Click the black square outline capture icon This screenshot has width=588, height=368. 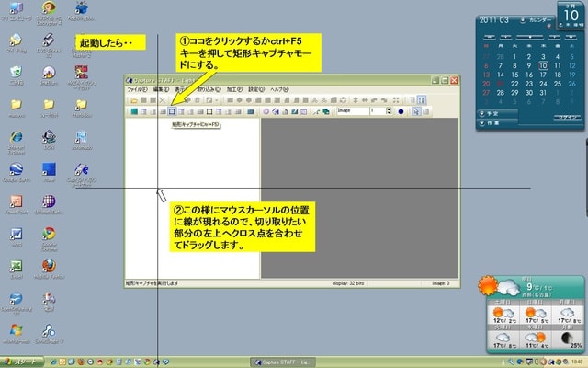[x=209, y=111]
